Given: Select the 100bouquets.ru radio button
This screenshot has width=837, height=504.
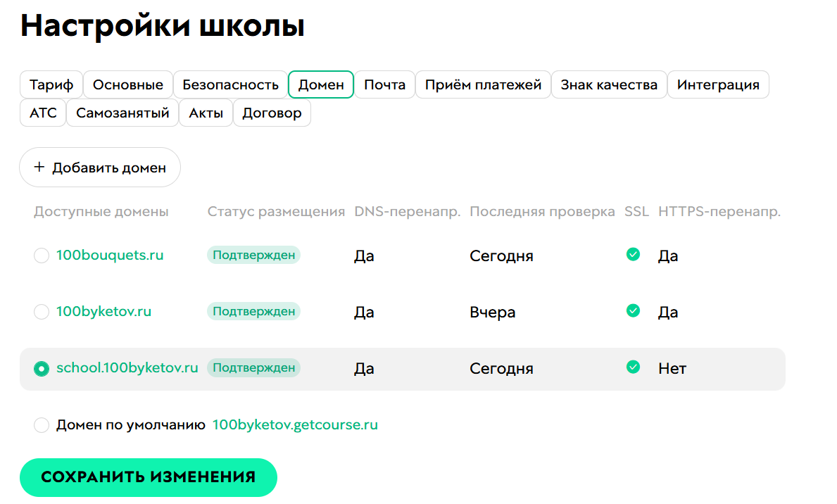Looking at the screenshot, I should point(42,256).
